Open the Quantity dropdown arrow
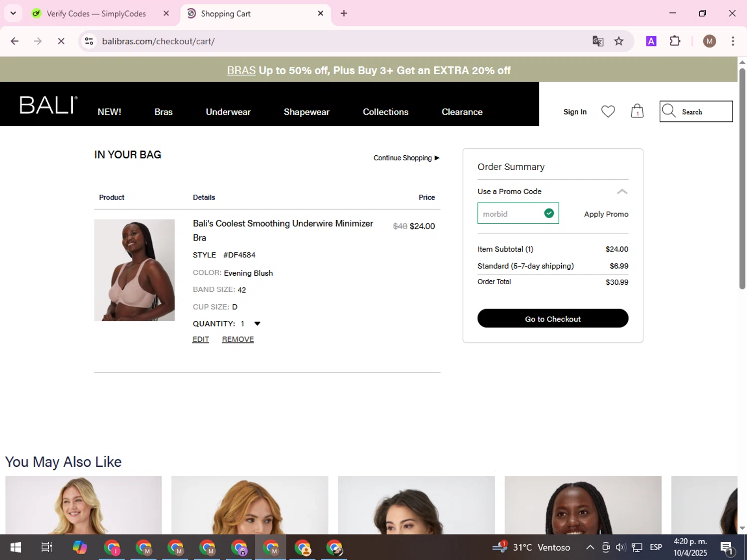The width and height of the screenshot is (747, 560). click(x=257, y=324)
